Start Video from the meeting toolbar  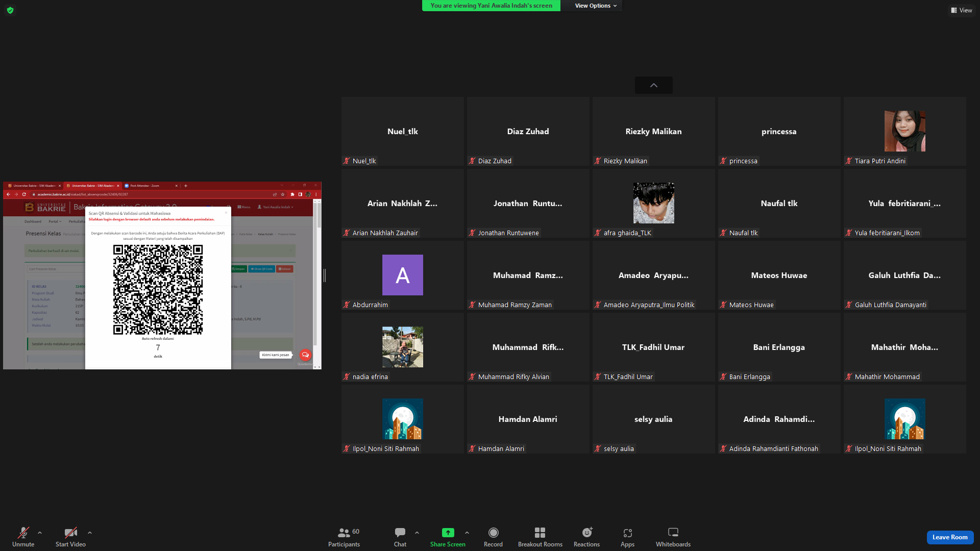click(x=70, y=537)
